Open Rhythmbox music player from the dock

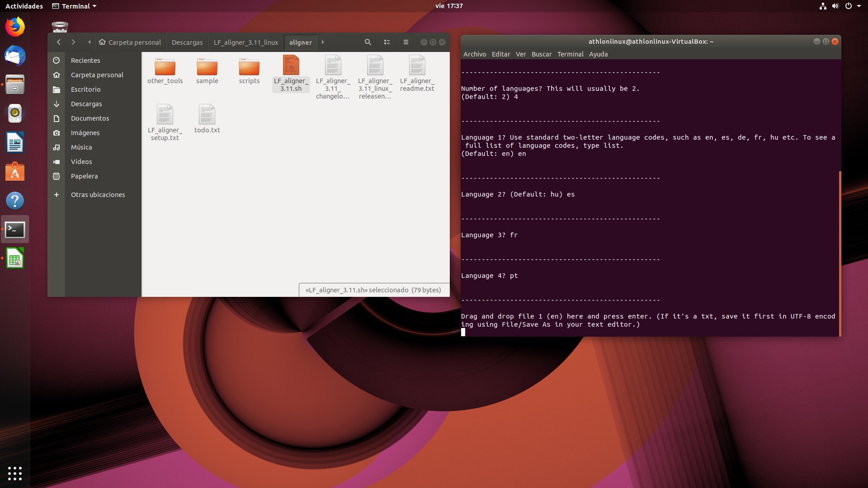15,113
